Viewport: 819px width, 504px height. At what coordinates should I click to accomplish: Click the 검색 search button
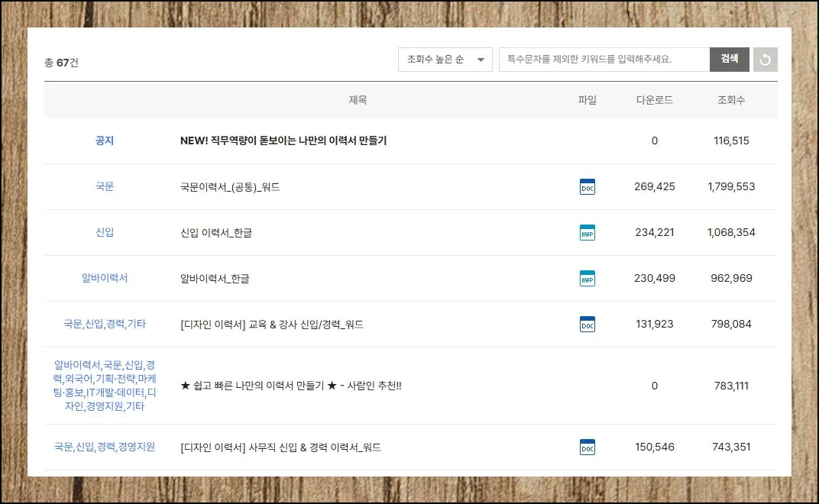729,60
